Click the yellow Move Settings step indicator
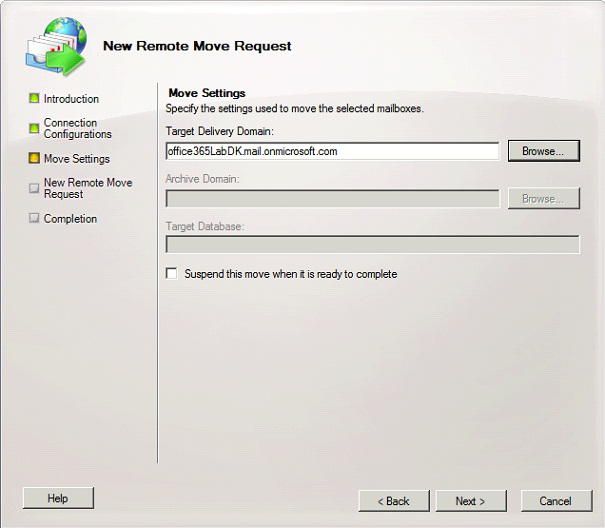The height and width of the screenshot is (528, 605). click(34, 158)
